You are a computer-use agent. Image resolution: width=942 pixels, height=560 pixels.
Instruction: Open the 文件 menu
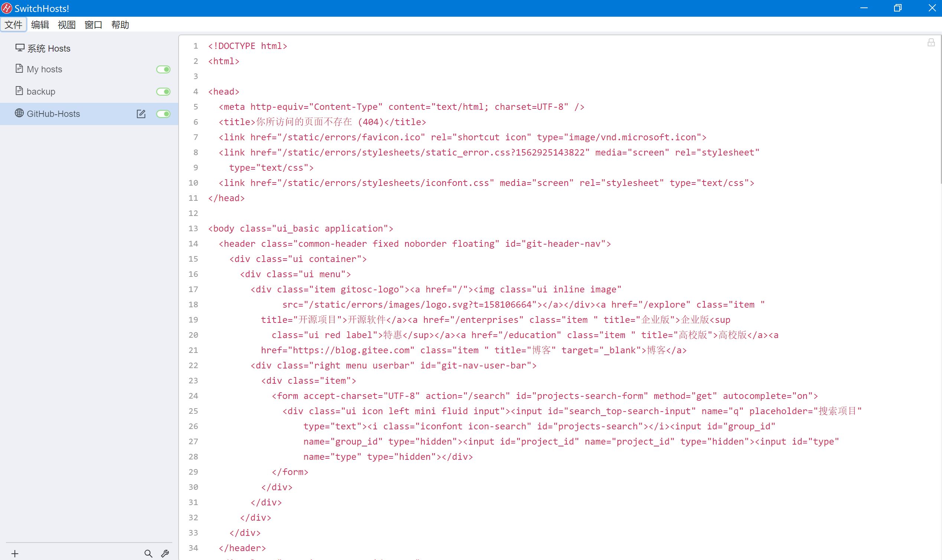tap(13, 24)
